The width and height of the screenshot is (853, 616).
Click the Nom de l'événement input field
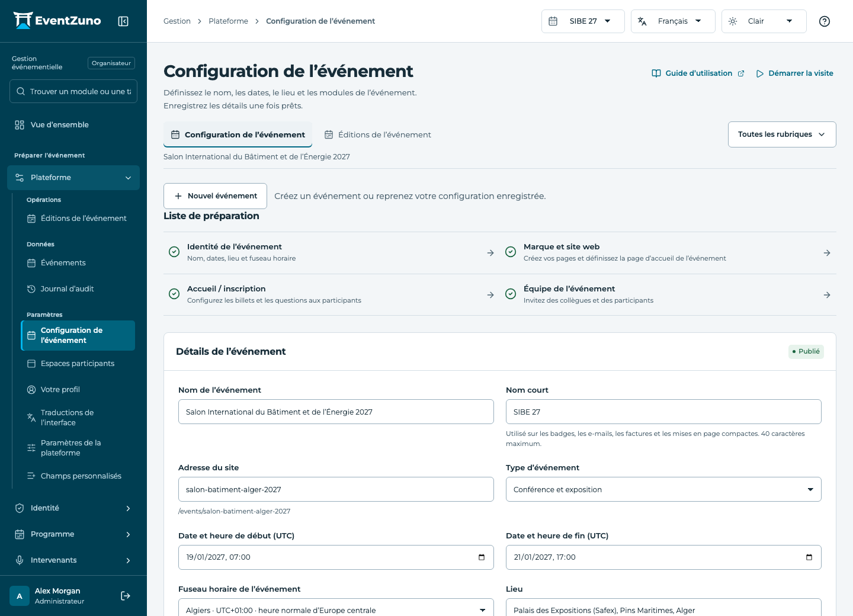336,412
